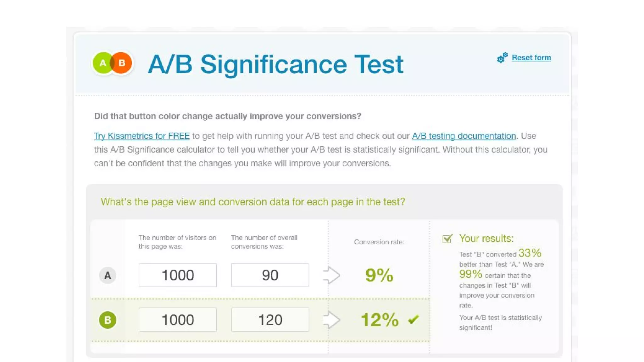Click the Reset form link
The height and width of the screenshot is (362, 644).
pos(531,58)
